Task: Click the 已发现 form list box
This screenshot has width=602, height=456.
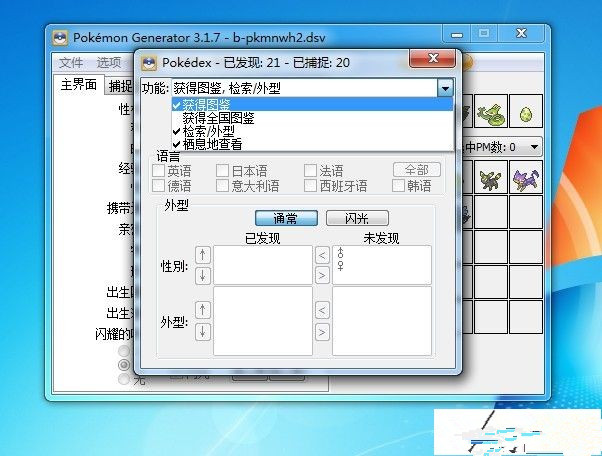Action: point(263,321)
